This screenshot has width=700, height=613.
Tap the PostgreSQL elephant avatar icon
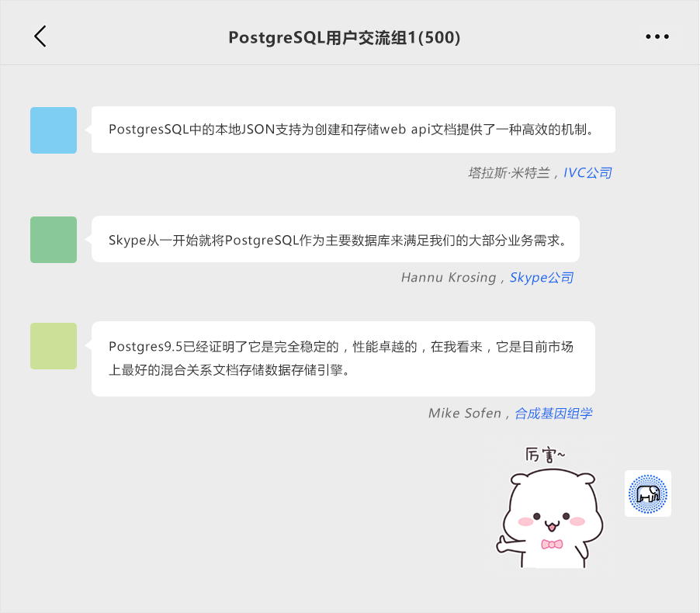tap(648, 494)
